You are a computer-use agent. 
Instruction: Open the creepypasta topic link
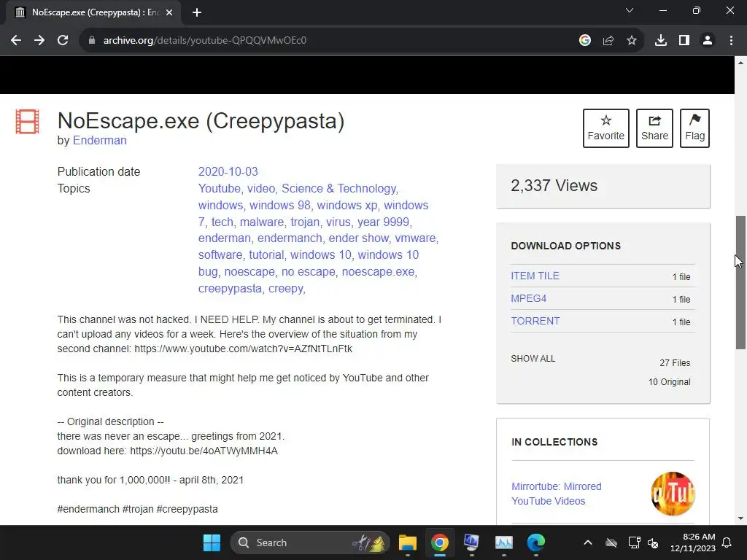click(x=230, y=289)
